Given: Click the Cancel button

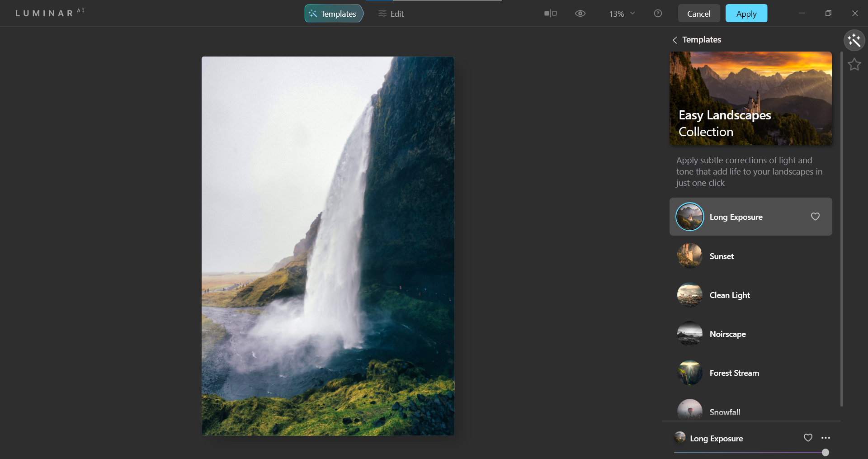Looking at the screenshot, I should tap(699, 14).
